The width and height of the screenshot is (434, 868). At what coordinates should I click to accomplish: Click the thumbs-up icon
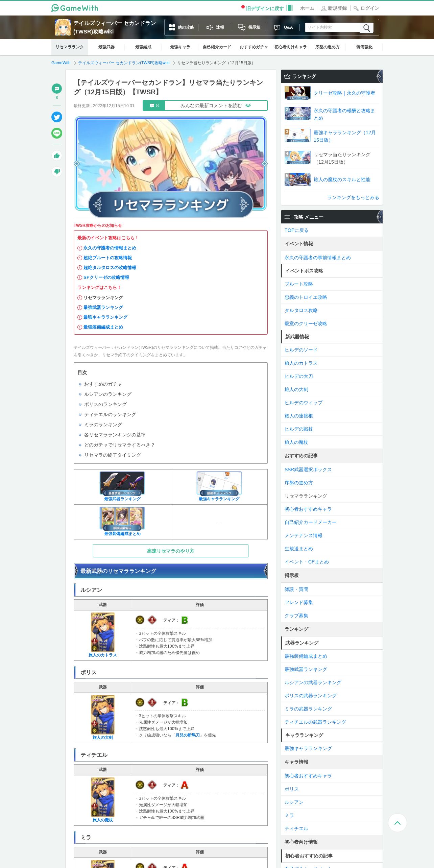tap(57, 155)
